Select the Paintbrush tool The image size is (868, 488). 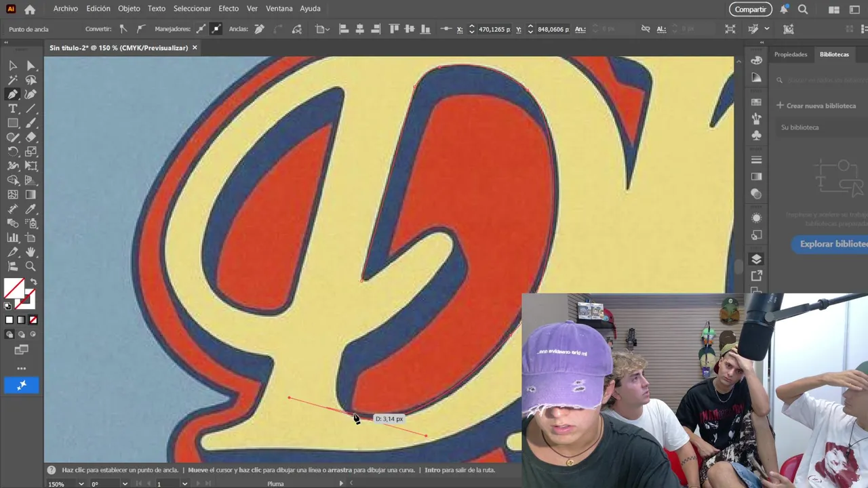tap(31, 123)
